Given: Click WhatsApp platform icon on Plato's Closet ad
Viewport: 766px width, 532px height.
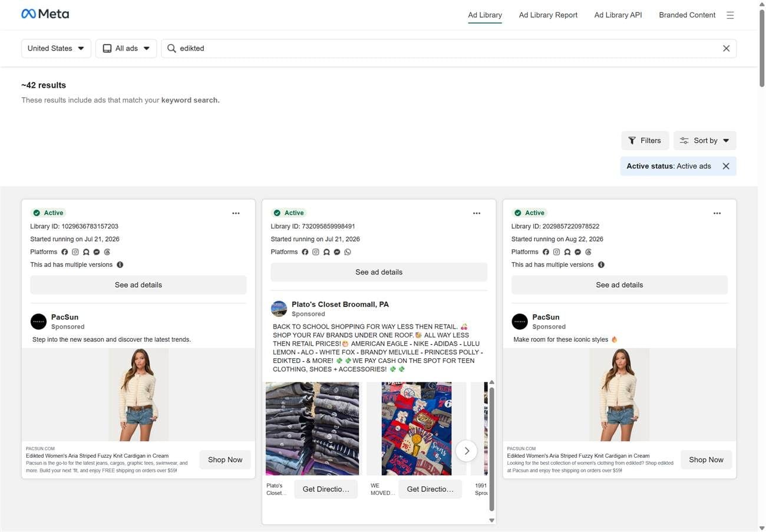Looking at the screenshot, I should [x=348, y=252].
